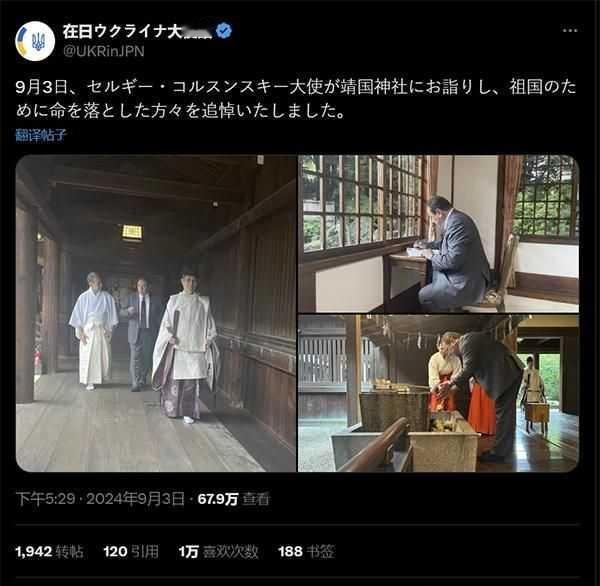Open the photo at the water basin
Viewport: 600px width, 586px height.
coord(439,393)
